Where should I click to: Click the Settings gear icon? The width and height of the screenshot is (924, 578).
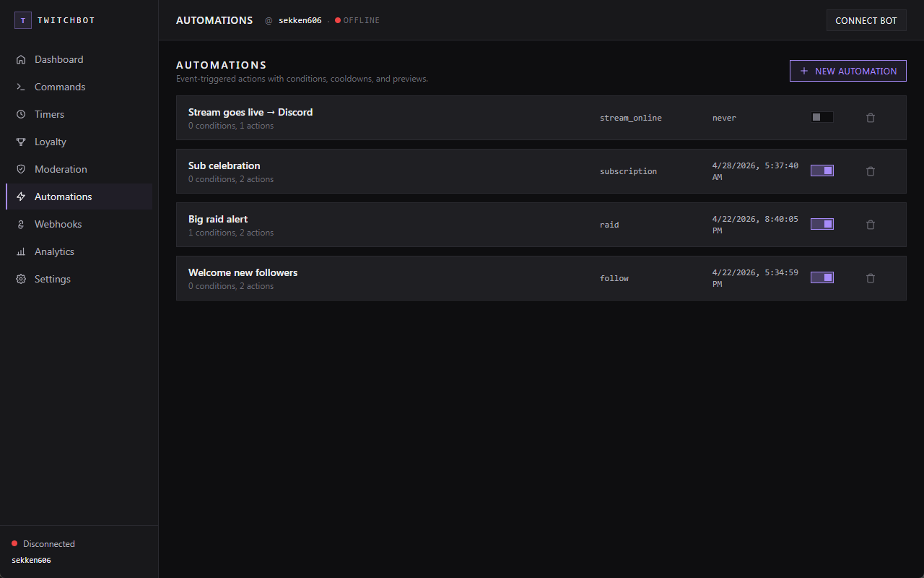(21, 279)
